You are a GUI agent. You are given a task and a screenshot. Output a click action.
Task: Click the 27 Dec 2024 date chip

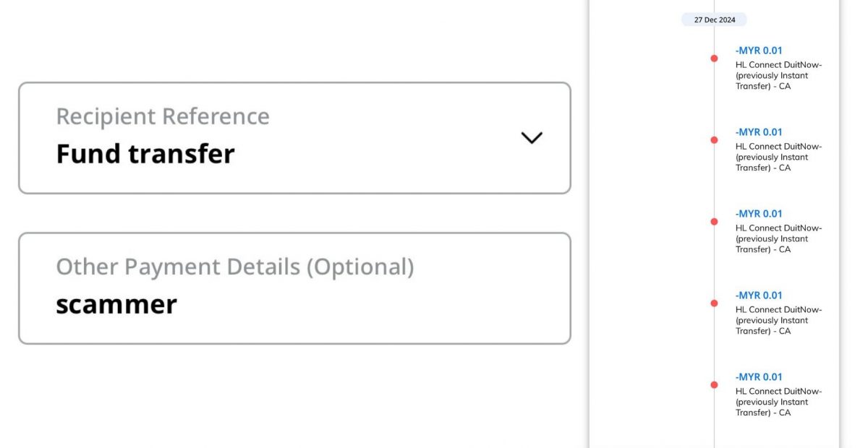[714, 20]
